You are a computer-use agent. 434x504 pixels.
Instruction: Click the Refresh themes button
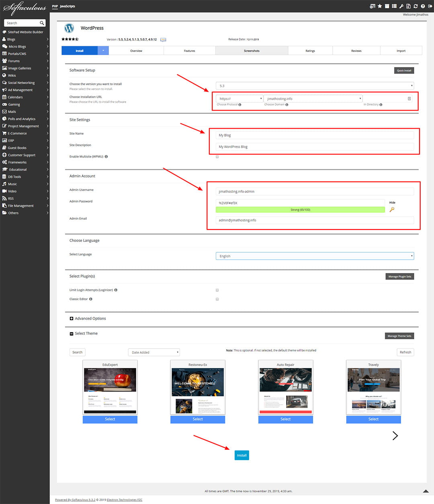coord(405,352)
